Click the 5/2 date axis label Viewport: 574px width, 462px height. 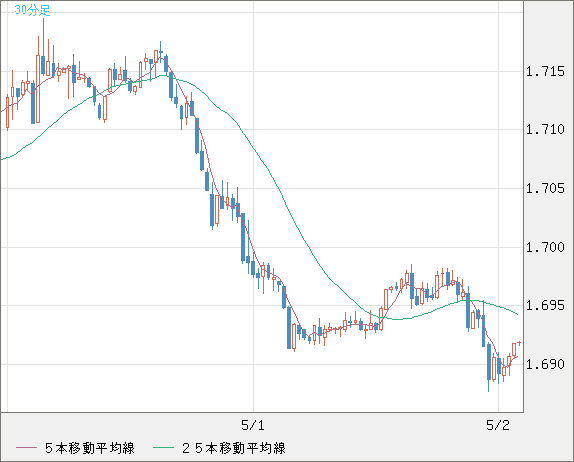pos(498,425)
